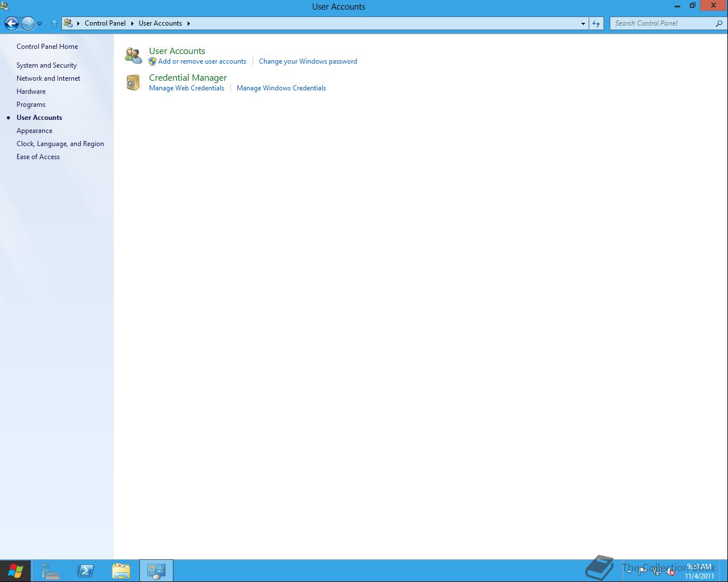This screenshot has width=728, height=582.
Task: Open the address bar history dropdown
Action: click(583, 23)
